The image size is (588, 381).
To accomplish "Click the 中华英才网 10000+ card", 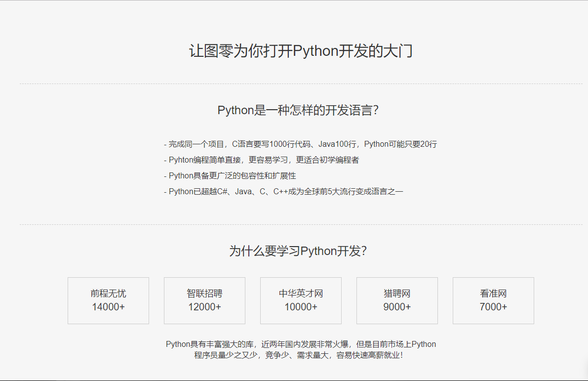I will [x=301, y=300].
